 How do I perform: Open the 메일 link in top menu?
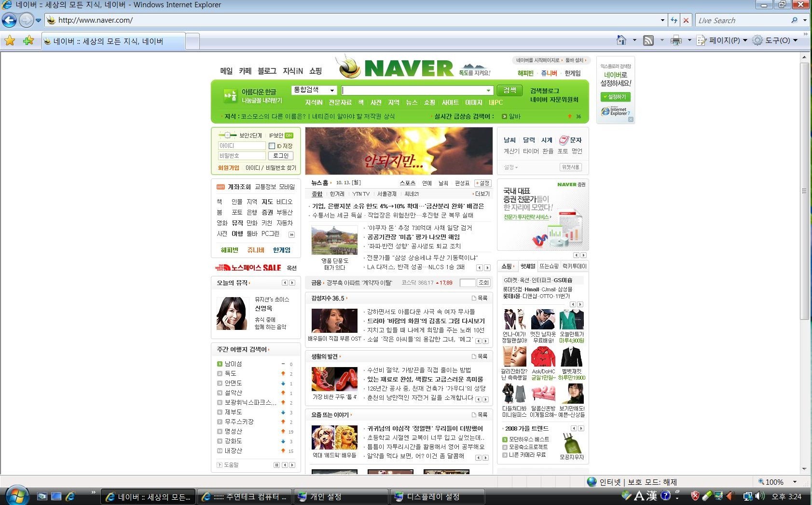[226, 71]
